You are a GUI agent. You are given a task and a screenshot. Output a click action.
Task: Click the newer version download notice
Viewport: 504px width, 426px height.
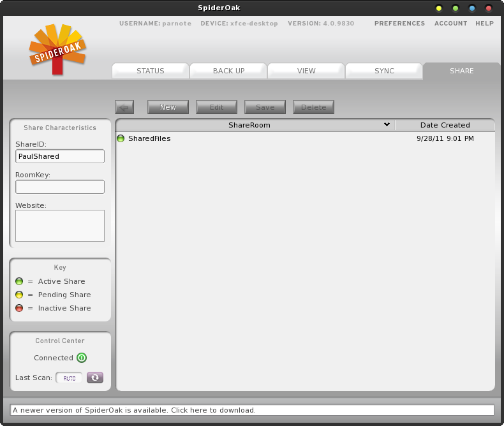click(x=252, y=410)
